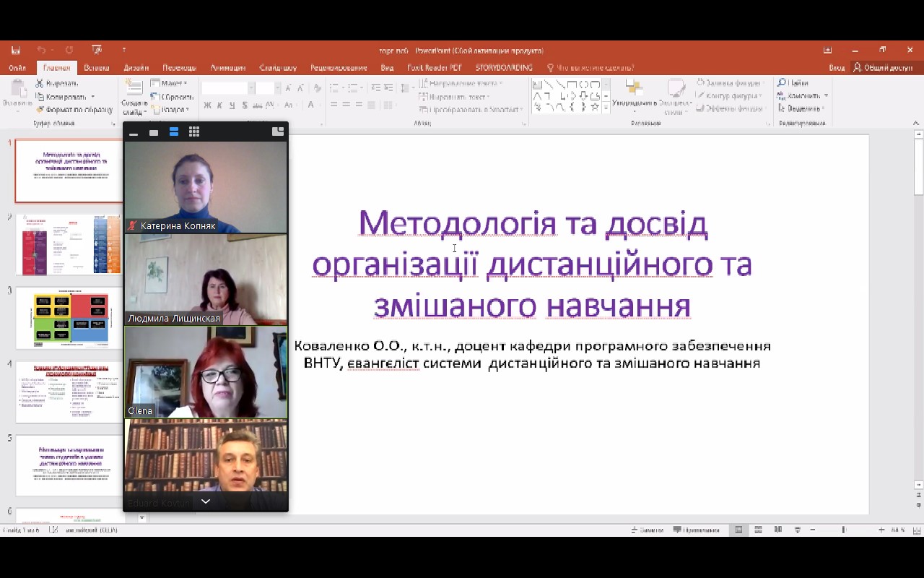Minimize the Zoom video panel
The height and width of the screenshot is (578, 924).
(x=134, y=133)
